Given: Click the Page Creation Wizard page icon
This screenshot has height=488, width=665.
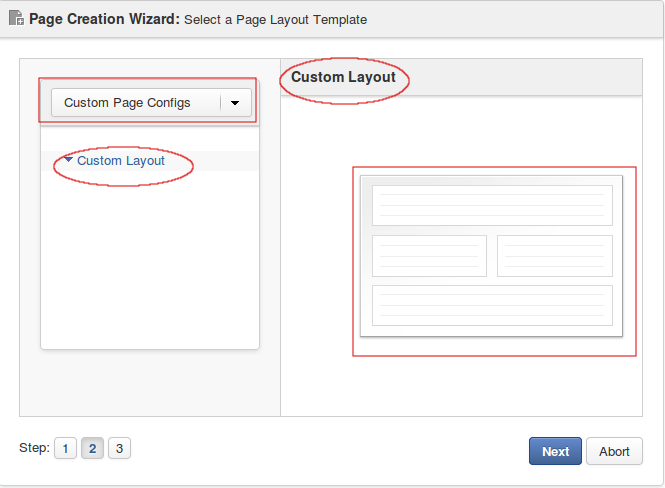Looking at the screenshot, I should point(16,18).
